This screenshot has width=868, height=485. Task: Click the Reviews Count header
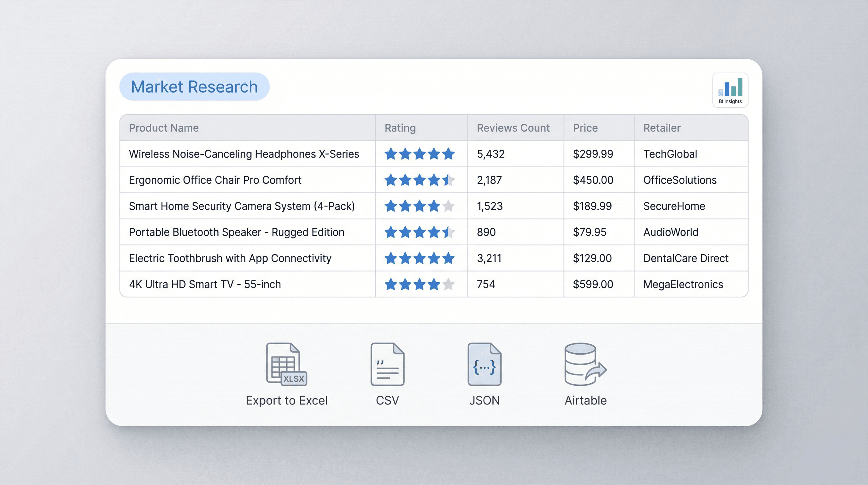(513, 128)
